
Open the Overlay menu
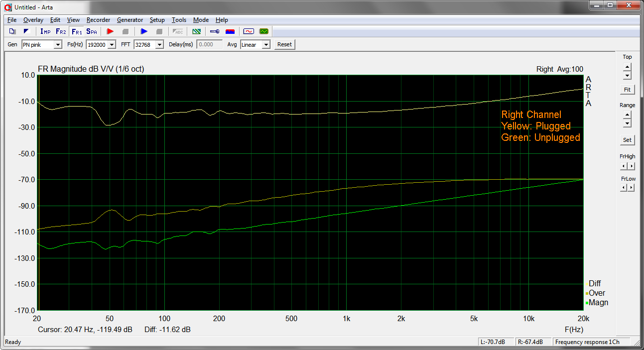[x=33, y=20]
